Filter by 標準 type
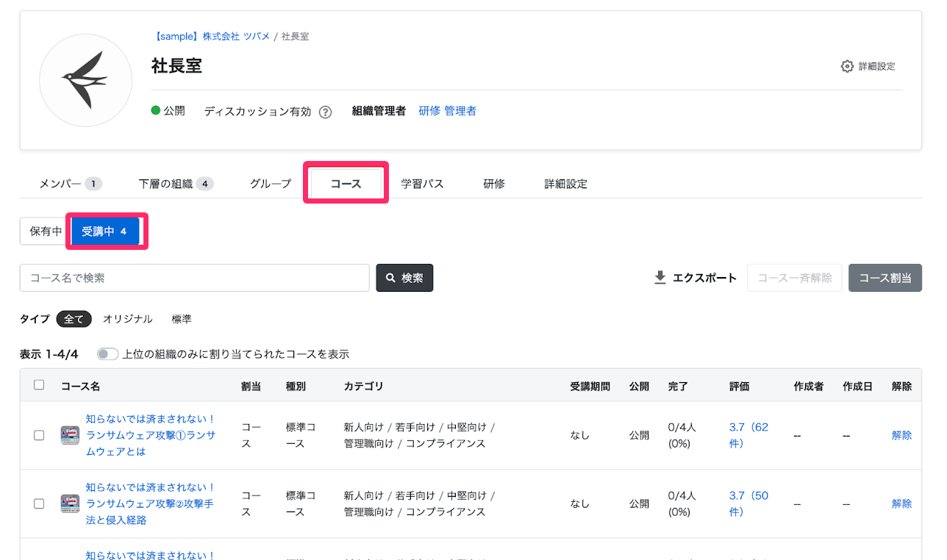The height and width of the screenshot is (560, 947). (182, 319)
